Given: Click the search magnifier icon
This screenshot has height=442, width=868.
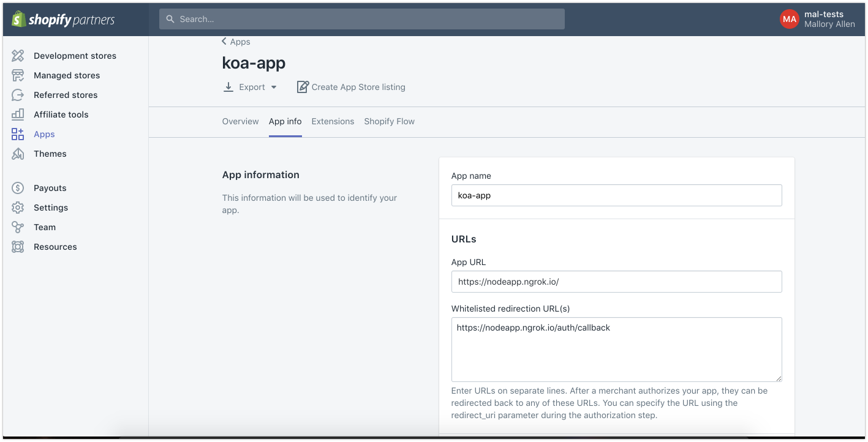Looking at the screenshot, I should click(170, 19).
